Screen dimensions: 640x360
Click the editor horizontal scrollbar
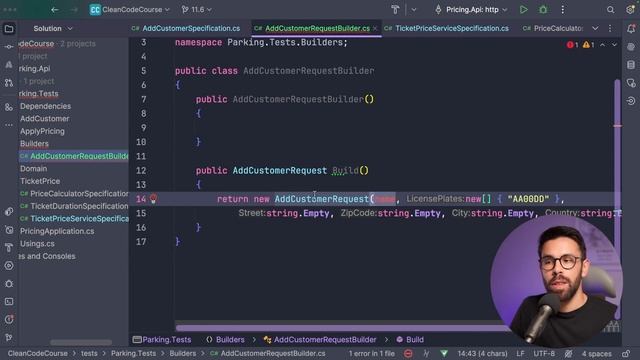click(x=343, y=328)
